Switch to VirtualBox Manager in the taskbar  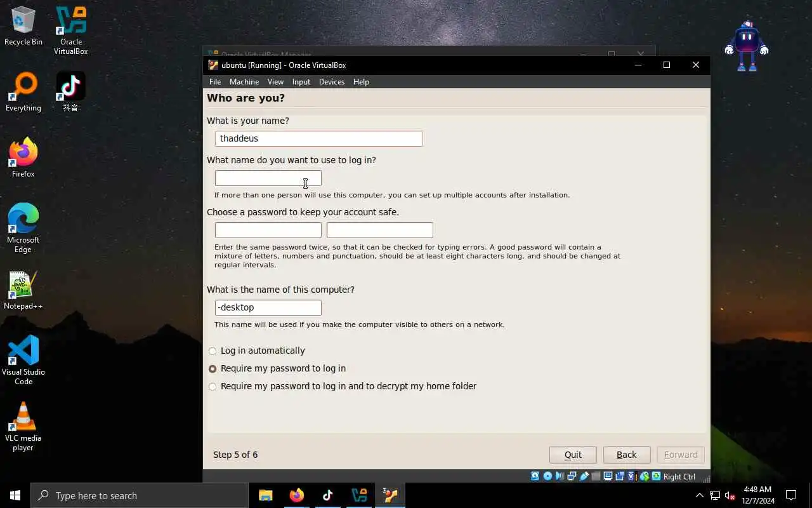[359, 495]
